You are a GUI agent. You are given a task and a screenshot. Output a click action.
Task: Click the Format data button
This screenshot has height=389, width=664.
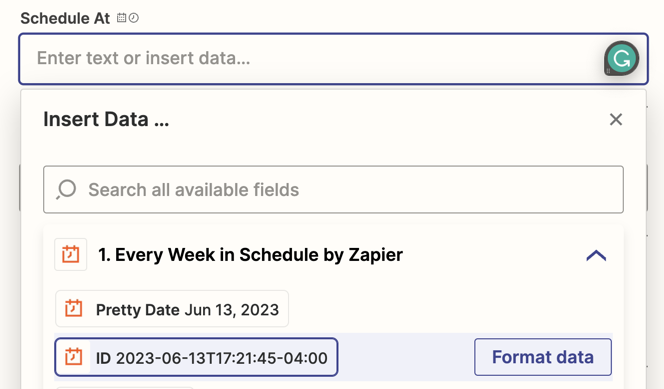tap(543, 357)
